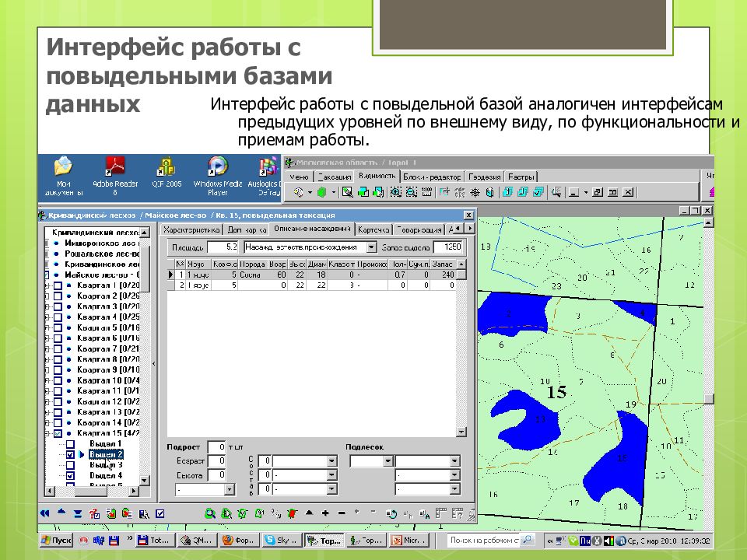747x560 pixels.
Task: Click the red-green map marker icon
Action: point(292,513)
